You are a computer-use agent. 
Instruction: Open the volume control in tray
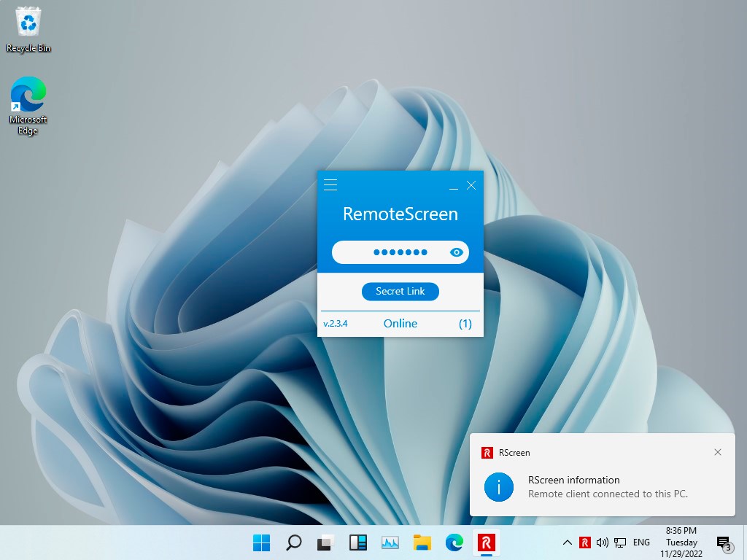tap(602, 542)
